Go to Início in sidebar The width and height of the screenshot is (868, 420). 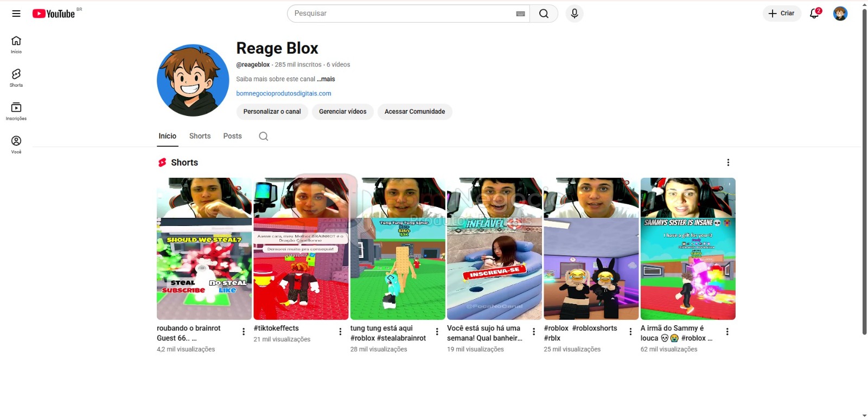pyautogui.click(x=16, y=44)
